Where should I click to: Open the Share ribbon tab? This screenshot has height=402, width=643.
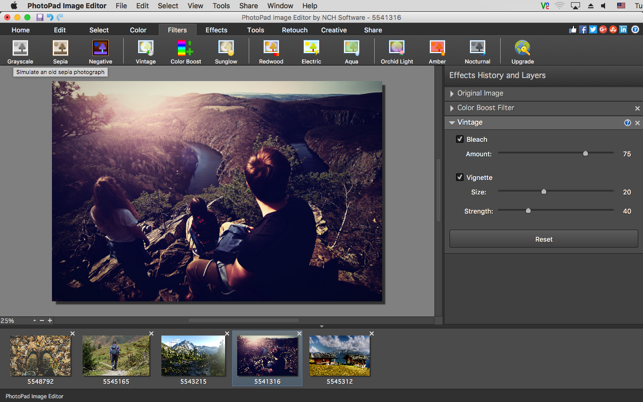coord(373,30)
